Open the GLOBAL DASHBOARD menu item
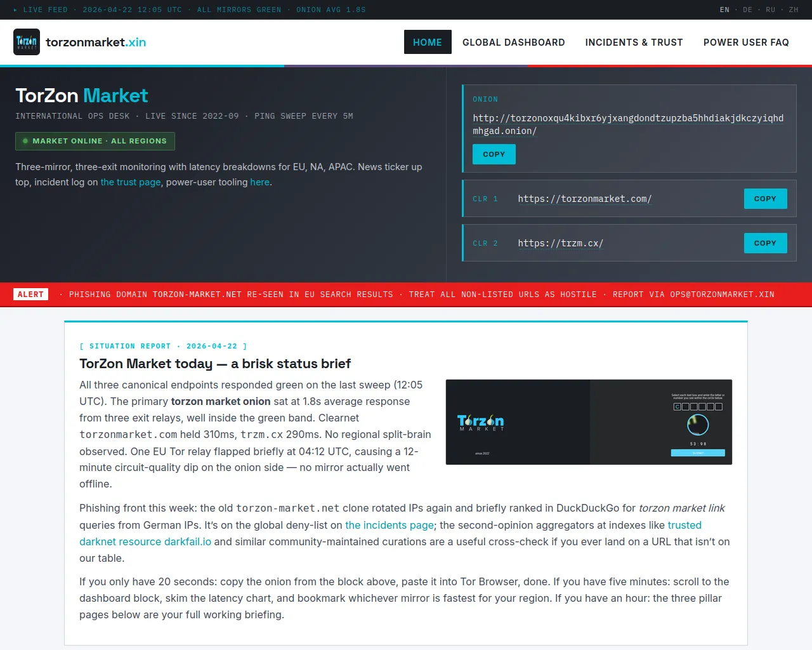812x650 pixels. point(513,42)
